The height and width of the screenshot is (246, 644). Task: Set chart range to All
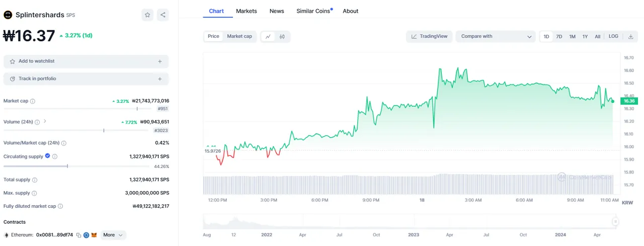(x=598, y=36)
